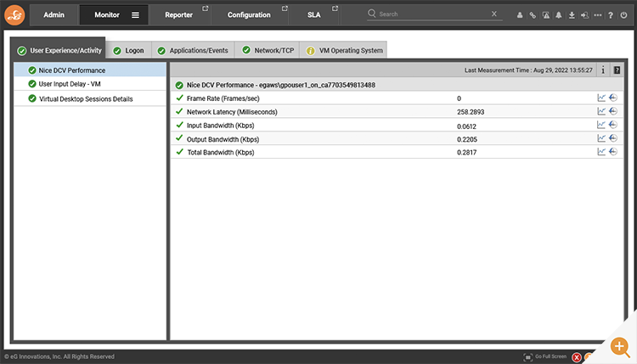The image size is (637, 364).
Task: Switch to the Applications/Events tab
Action: [193, 50]
